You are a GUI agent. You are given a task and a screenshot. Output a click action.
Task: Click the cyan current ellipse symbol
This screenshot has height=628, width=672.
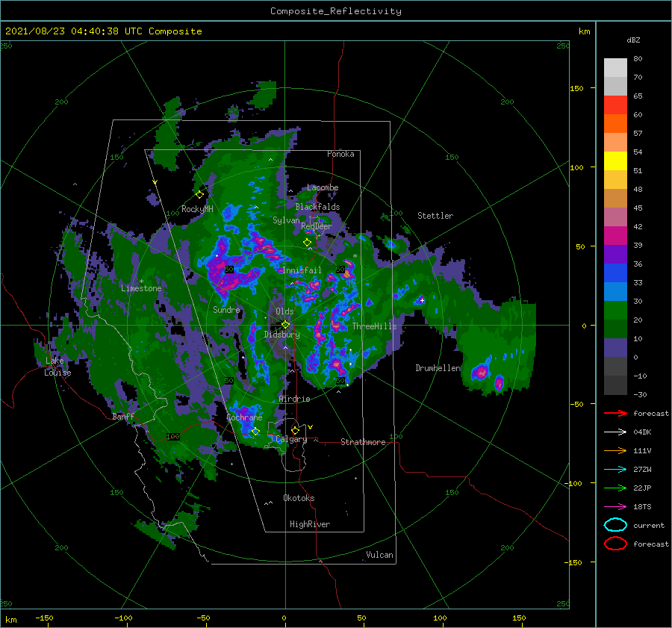pos(615,525)
